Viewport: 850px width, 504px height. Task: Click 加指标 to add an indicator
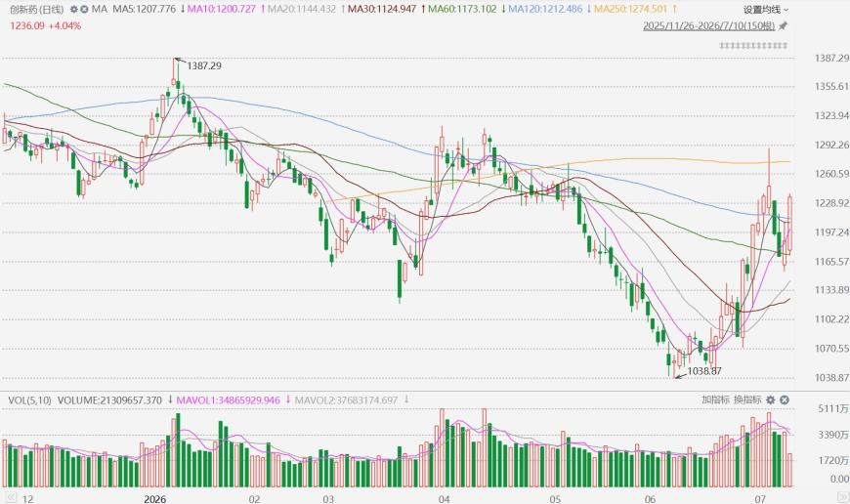pos(715,399)
